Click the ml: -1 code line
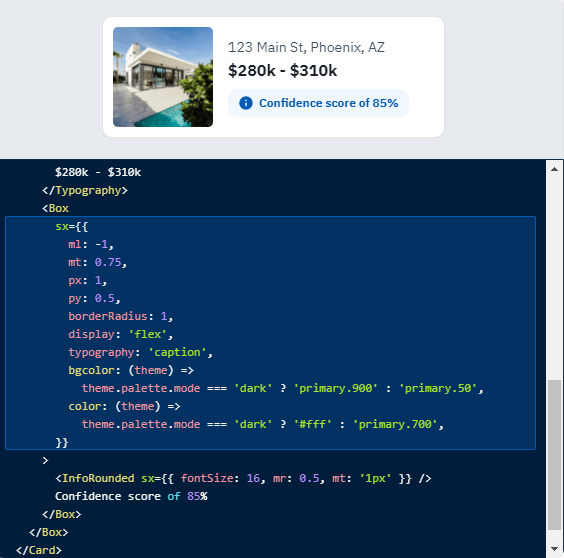564x558 pixels. 91,244
